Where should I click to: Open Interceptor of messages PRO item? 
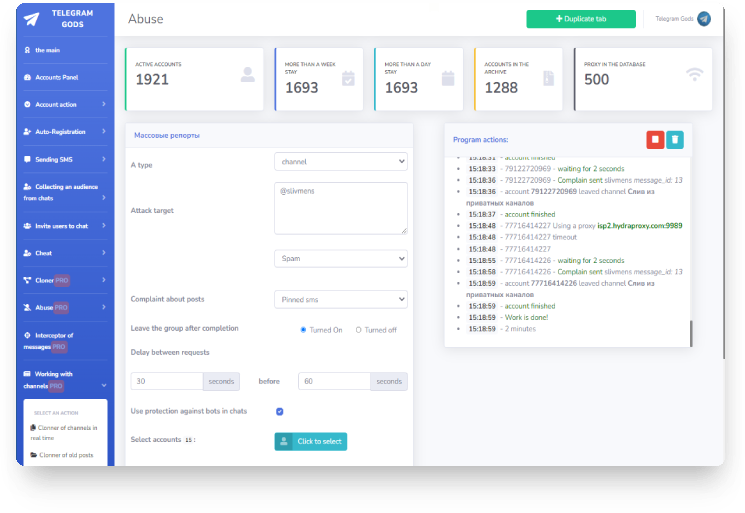pos(48,341)
